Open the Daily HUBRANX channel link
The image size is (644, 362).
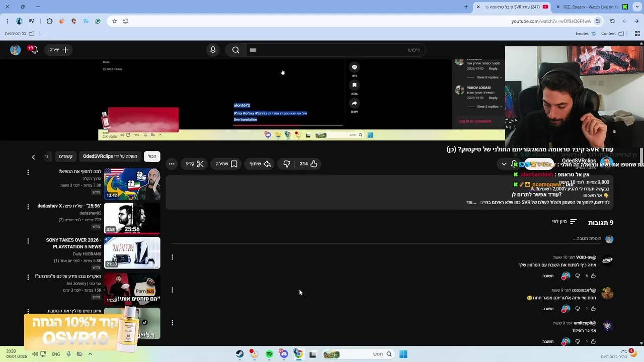(x=87, y=254)
